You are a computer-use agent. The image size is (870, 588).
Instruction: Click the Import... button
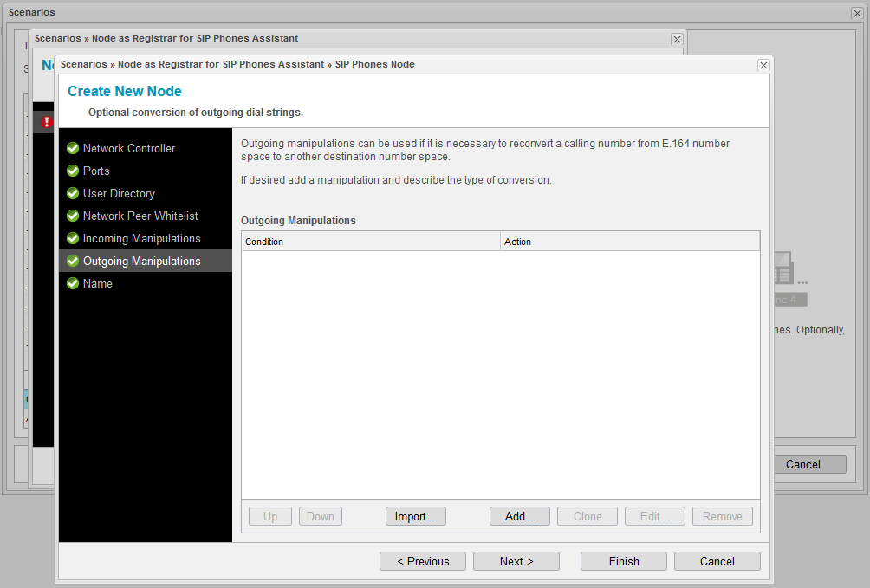click(415, 516)
